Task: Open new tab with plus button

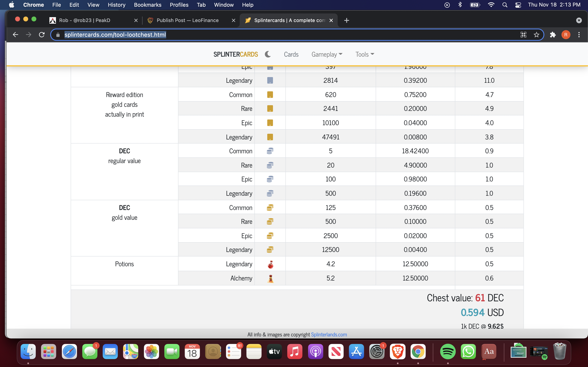Action: click(346, 20)
